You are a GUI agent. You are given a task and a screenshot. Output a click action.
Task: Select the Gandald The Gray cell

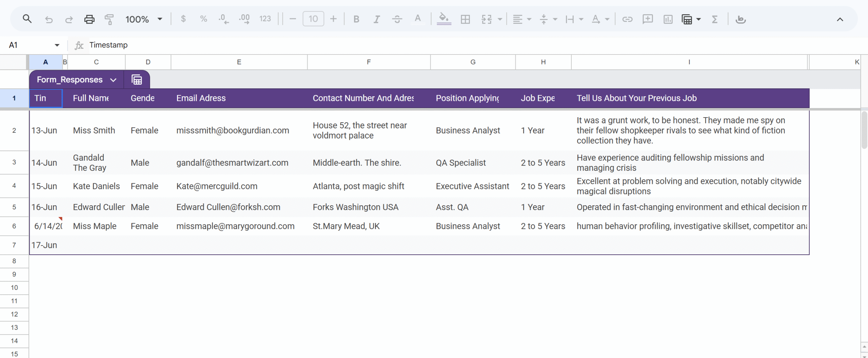tap(96, 163)
